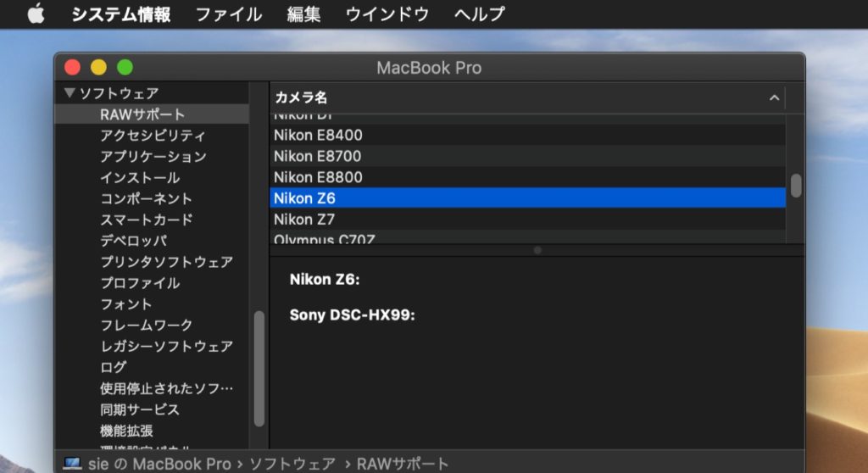Click sie の MacBook Pro in path bar
Image resolution: width=868 pixels, height=473 pixels.
[x=159, y=464]
